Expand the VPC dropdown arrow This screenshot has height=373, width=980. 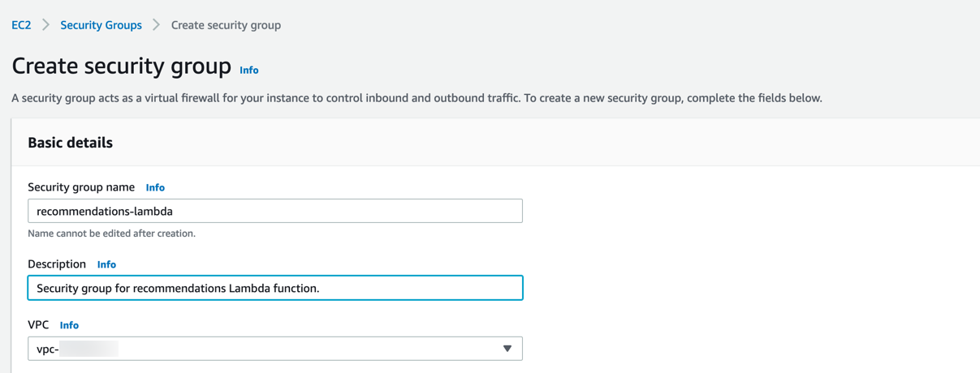507,349
